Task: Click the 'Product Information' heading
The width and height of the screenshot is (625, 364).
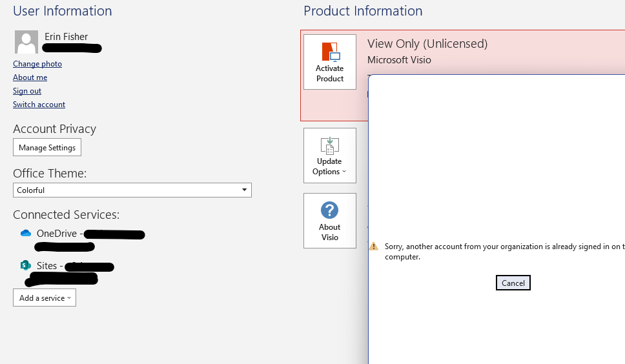Action: [x=363, y=11]
